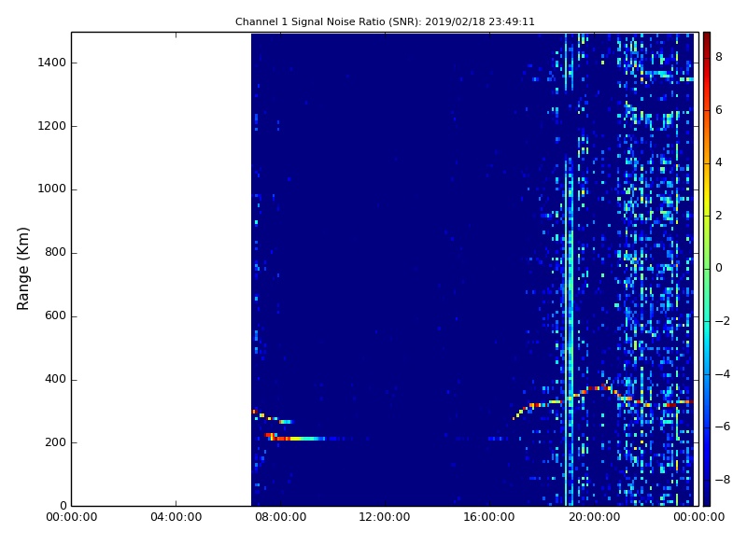Screen dimensions: 747x560
Task: Click the 1000 range tick label
Action: pos(52,189)
